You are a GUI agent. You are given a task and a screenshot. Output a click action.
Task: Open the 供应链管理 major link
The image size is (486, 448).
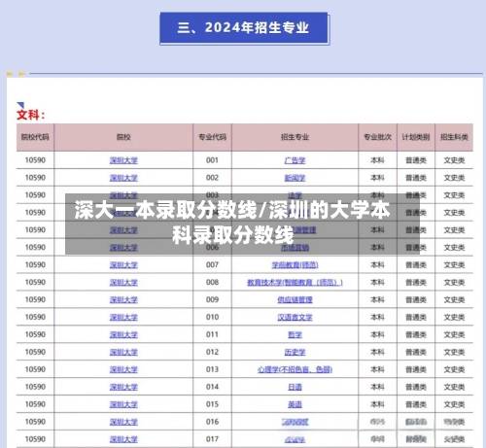tap(295, 300)
